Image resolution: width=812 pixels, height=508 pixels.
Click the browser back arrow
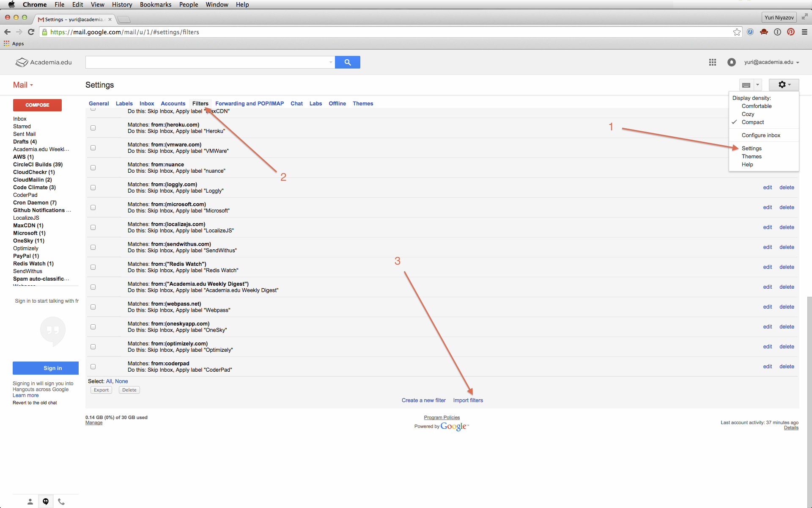pyautogui.click(x=7, y=32)
